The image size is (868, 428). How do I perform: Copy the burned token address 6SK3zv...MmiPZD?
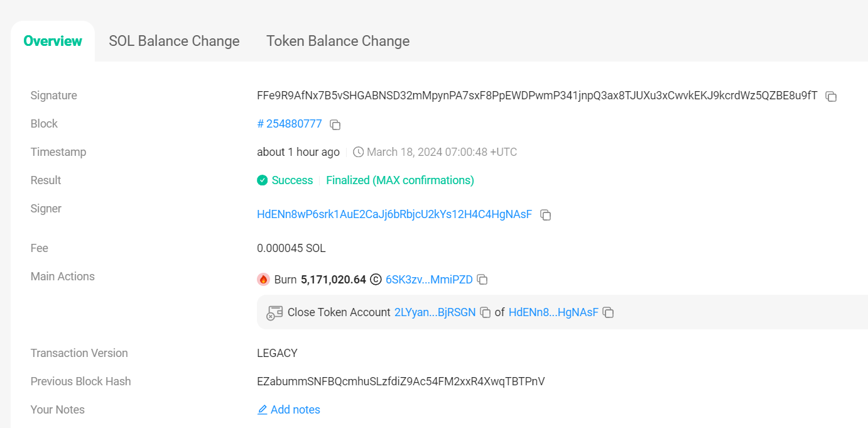482,280
